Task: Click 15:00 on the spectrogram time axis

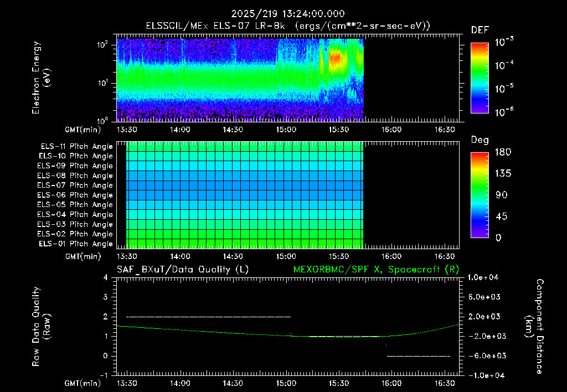Action: [x=286, y=130]
